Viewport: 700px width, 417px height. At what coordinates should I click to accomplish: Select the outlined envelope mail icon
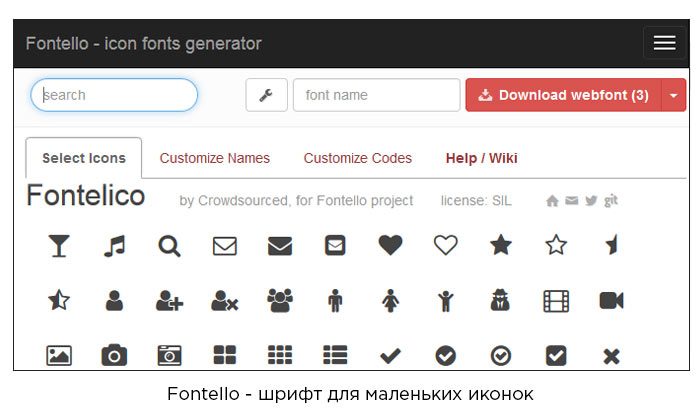[225, 246]
